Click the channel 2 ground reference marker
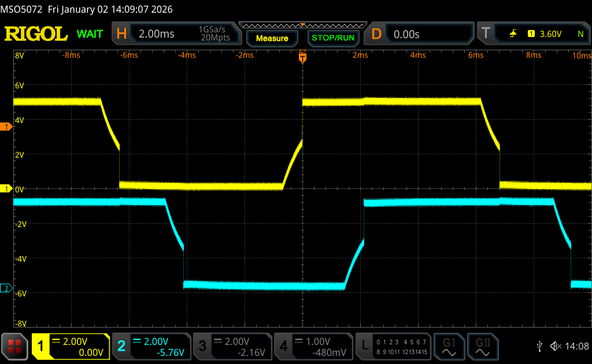The height and width of the screenshot is (364, 592). (6, 288)
